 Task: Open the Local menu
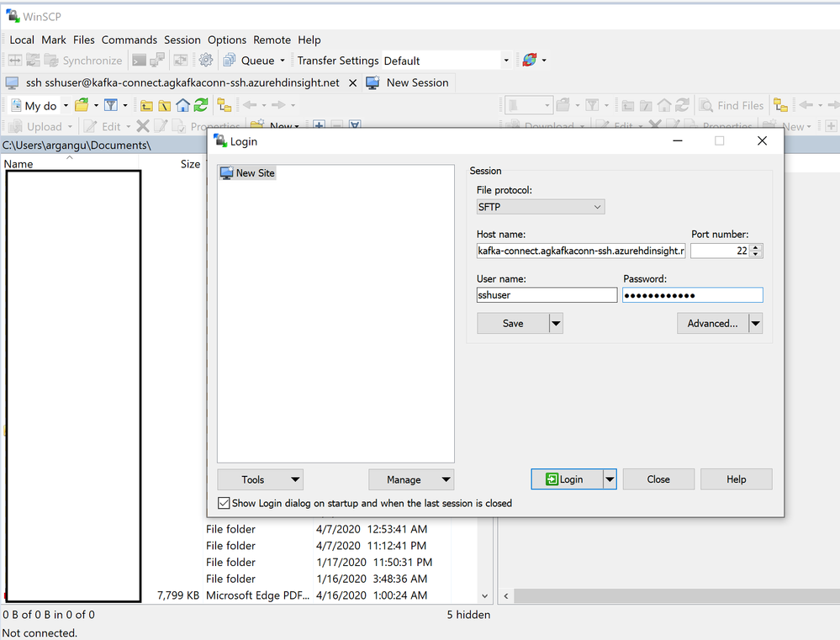pyautogui.click(x=22, y=40)
